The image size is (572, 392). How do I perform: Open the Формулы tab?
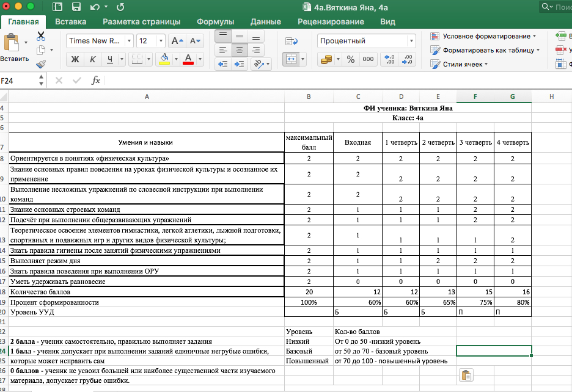coord(215,21)
